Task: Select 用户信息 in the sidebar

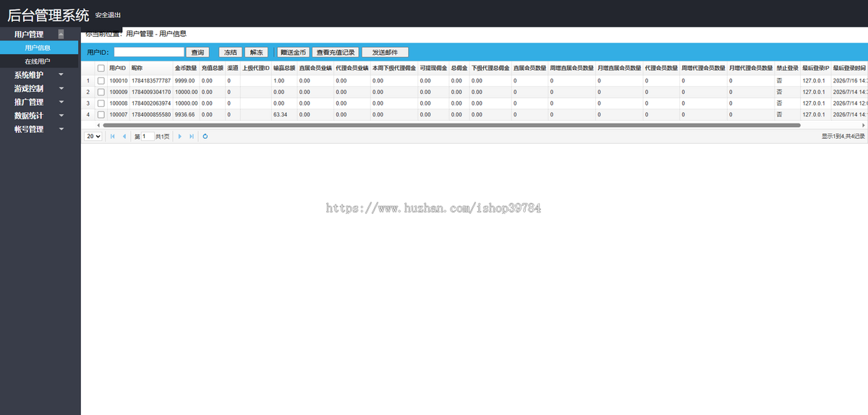Action: pos(39,48)
